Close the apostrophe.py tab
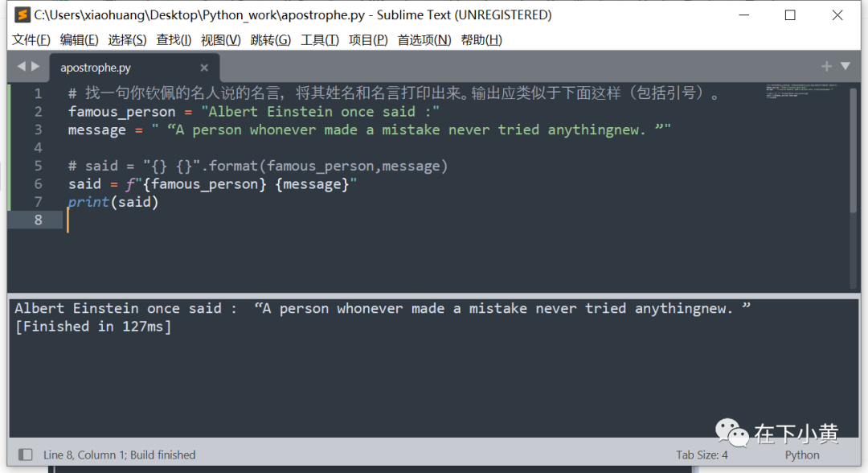Image resolution: width=868 pixels, height=473 pixels. click(204, 68)
